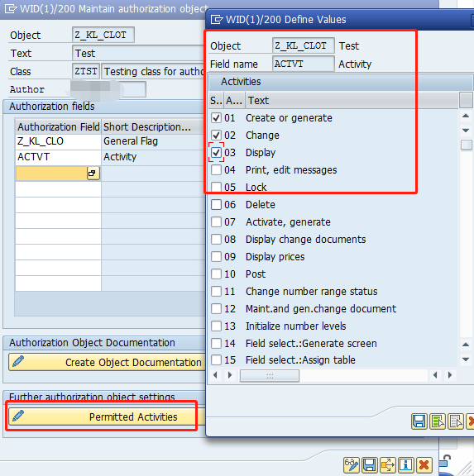Viewport: 474px width, 476px height.
Task: Click the vertical scrollbar thumb in Activities list
Action: coord(466,145)
